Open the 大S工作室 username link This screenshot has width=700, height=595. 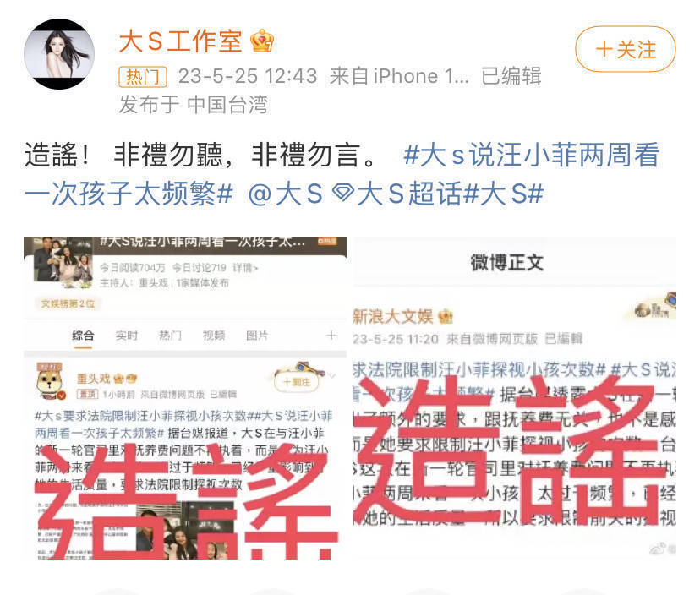point(180,41)
